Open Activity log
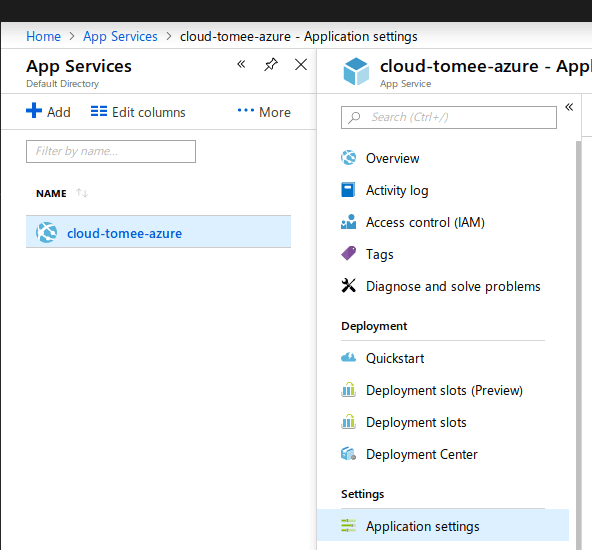 [x=397, y=191]
